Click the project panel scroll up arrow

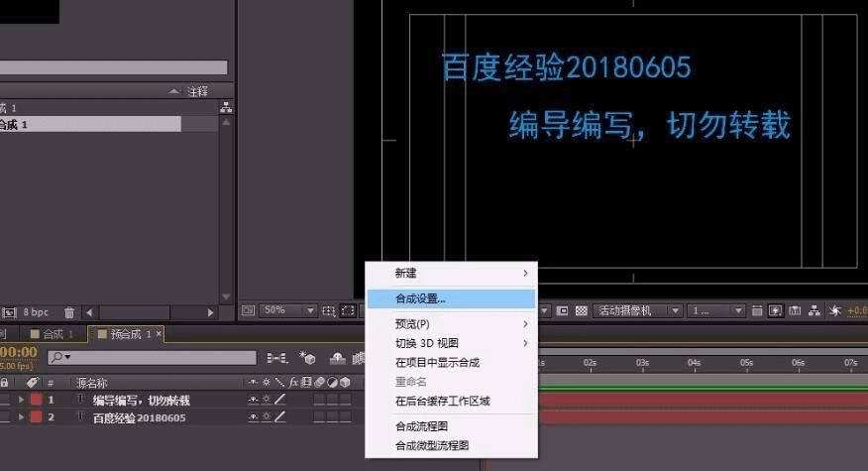coord(226,122)
